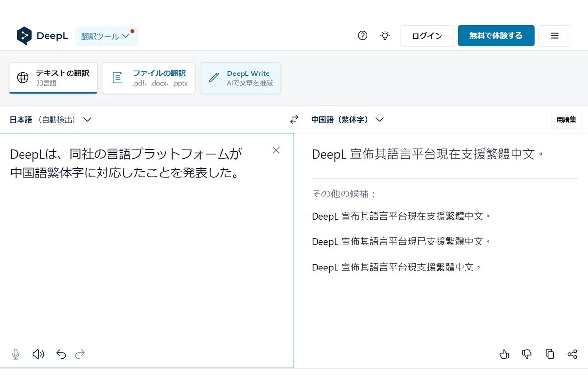Swap translation direction with the arrows icon
The width and height of the screenshot is (588, 392).
coord(294,119)
